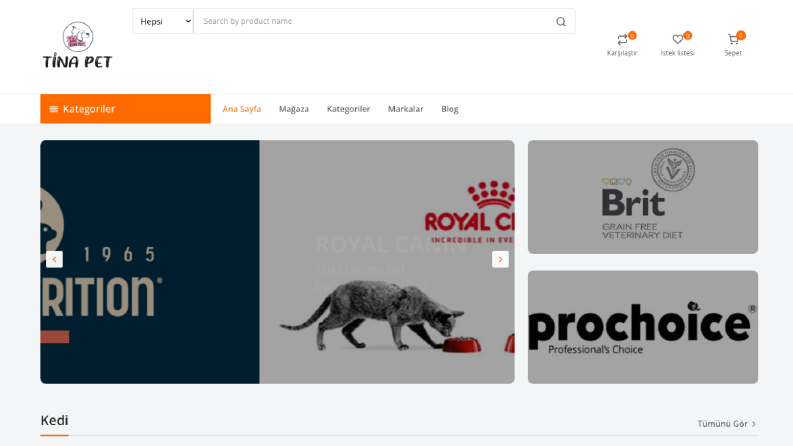Open the Hepsi category dropdown
Screen dimensions: 793x446
pos(162,21)
